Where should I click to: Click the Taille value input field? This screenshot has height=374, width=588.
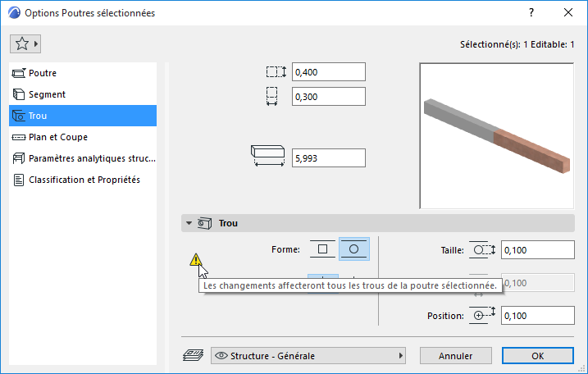(x=536, y=250)
